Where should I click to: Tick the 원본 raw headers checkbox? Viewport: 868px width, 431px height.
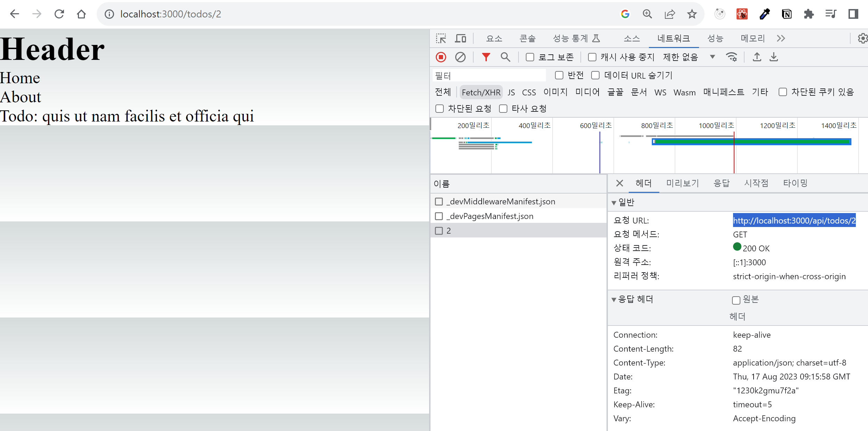pos(736,300)
